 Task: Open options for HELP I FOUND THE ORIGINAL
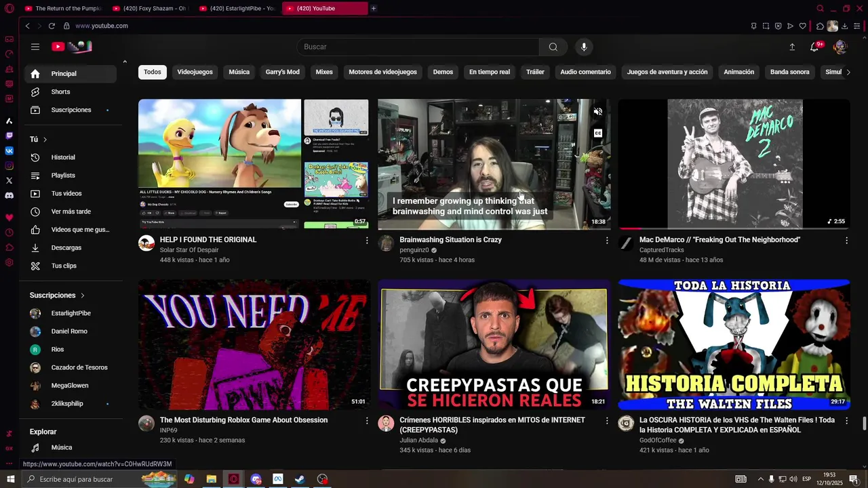[367, 241]
